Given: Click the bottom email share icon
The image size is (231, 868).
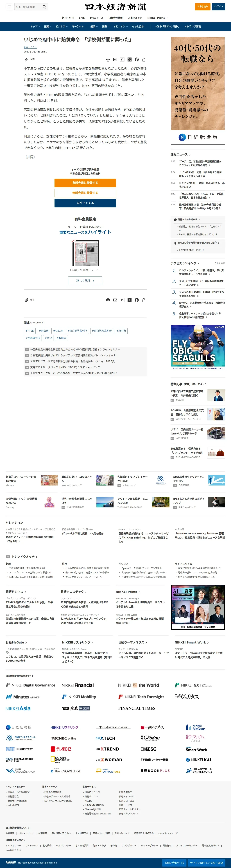Looking at the screenshot, I should point(115,300).
